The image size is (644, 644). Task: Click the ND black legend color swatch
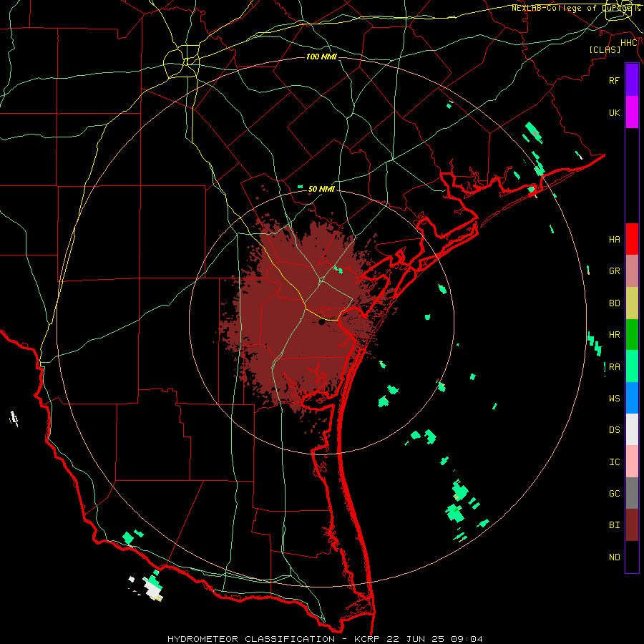pos(632,557)
